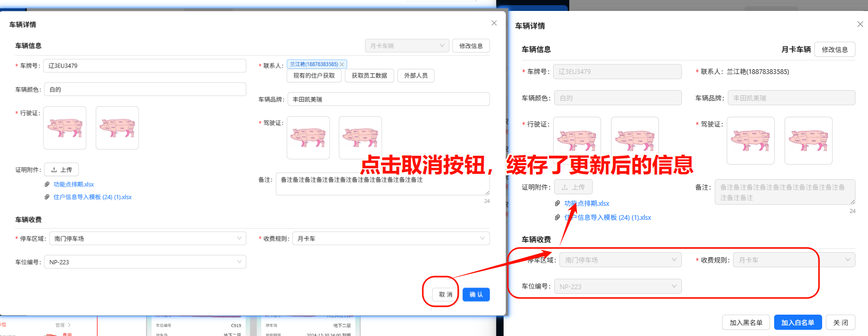This screenshot has width=868, height=336.
Task: Open the 月卡车辆 type dropdown
Action: point(407,46)
